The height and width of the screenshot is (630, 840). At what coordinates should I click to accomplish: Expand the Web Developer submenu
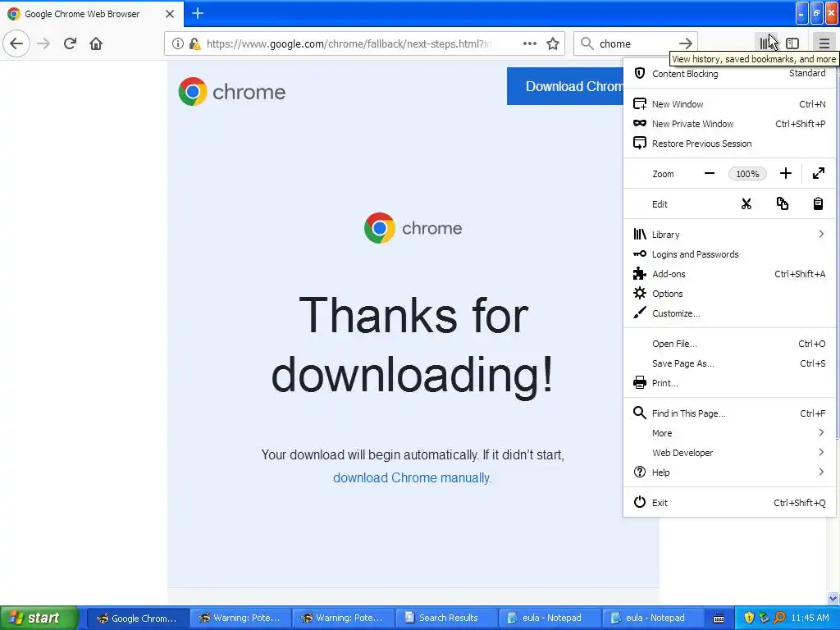pyautogui.click(x=729, y=453)
